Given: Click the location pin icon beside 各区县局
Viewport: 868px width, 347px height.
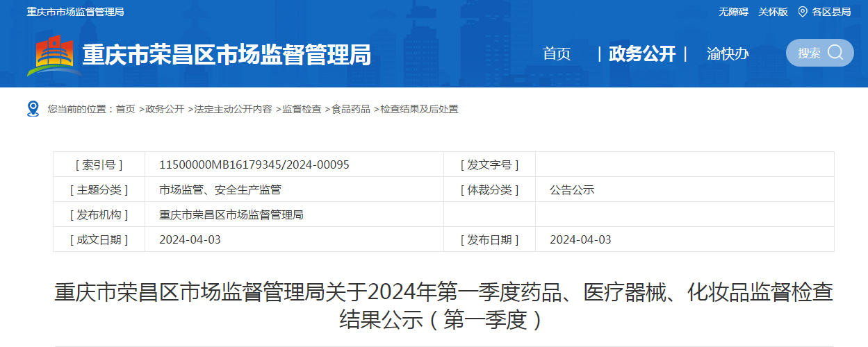Looking at the screenshot, I should point(803,12).
